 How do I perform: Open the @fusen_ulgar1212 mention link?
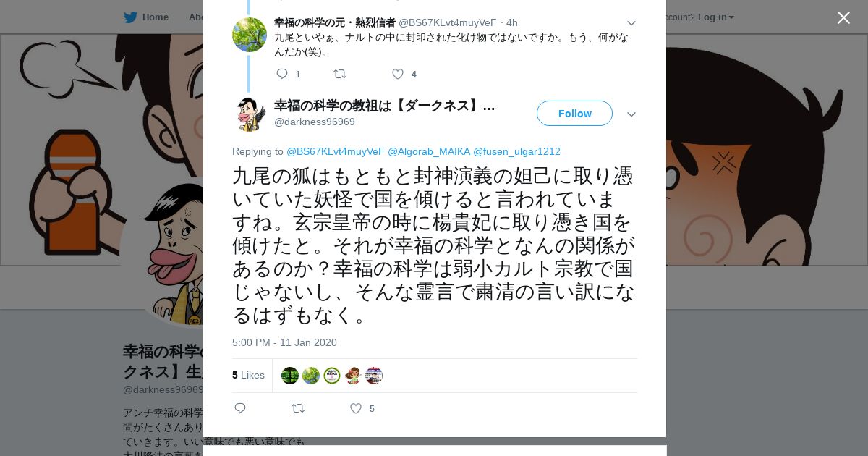tap(516, 151)
